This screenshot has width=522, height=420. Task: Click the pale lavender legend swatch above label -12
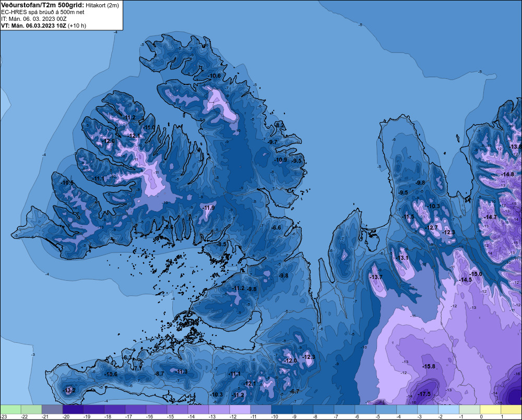[x=240, y=410]
